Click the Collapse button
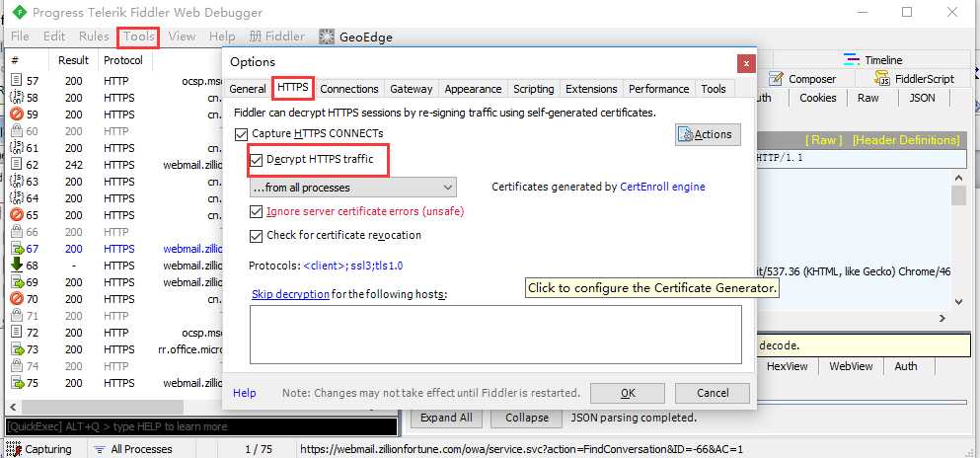 click(x=527, y=418)
